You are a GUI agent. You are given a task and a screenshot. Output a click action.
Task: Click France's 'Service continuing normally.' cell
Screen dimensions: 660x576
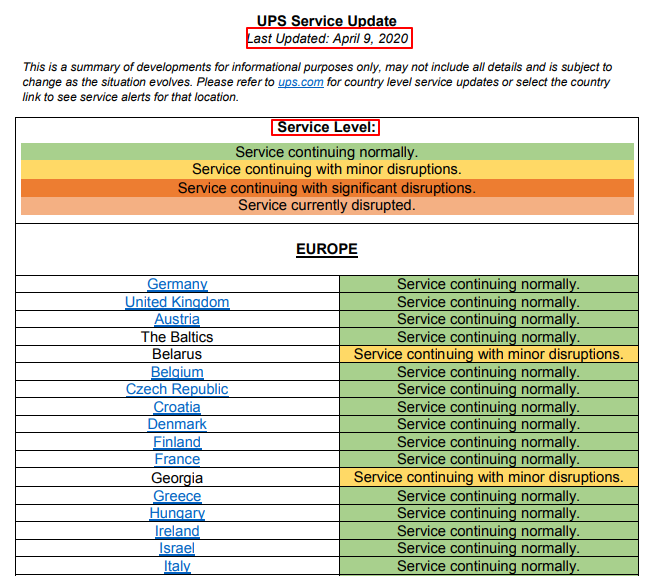click(489, 459)
